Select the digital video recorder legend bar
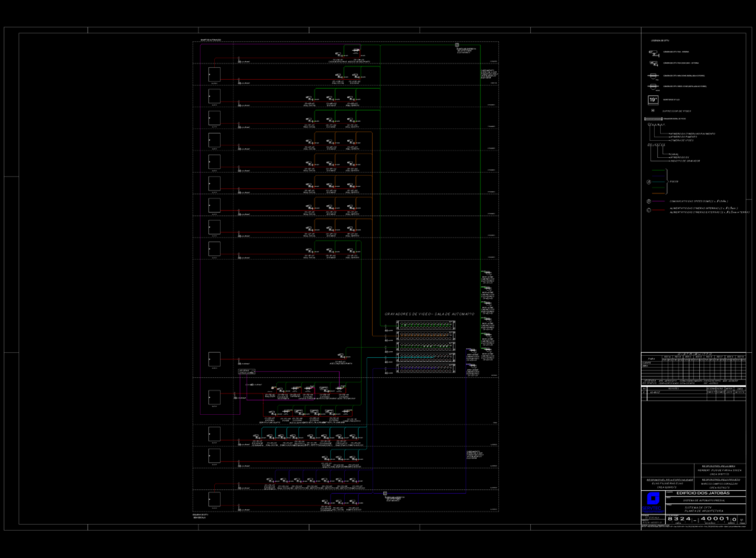 (x=653, y=119)
